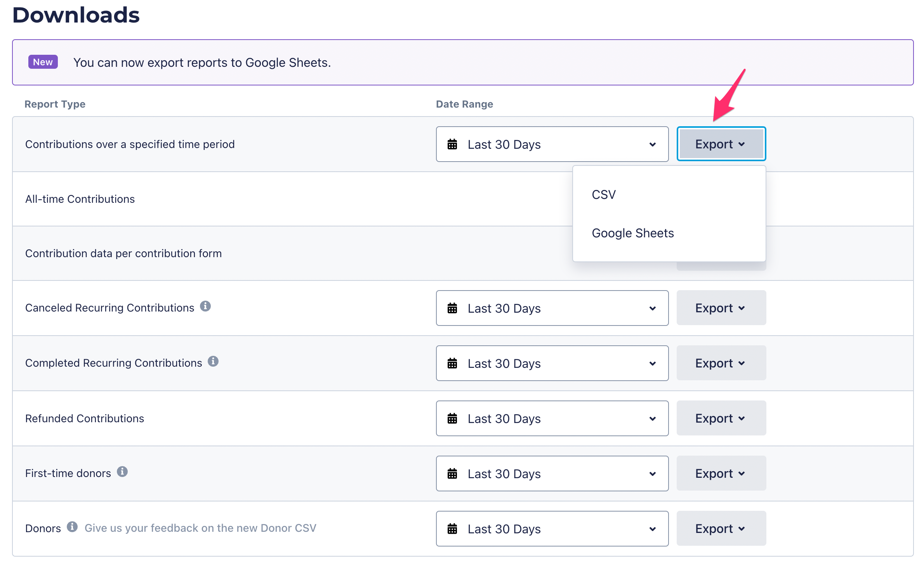
Task: Click 'Completed Recurring Contributions' row label
Action: (x=114, y=363)
